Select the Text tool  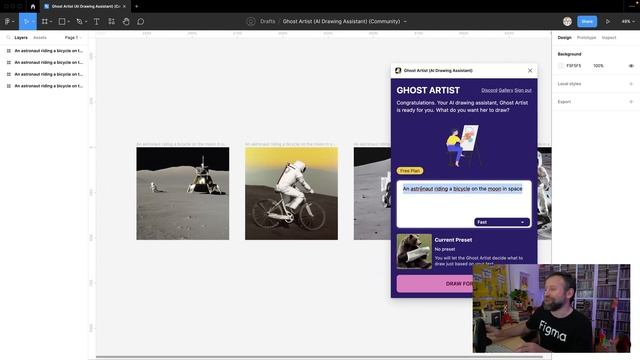[x=96, y=21]
